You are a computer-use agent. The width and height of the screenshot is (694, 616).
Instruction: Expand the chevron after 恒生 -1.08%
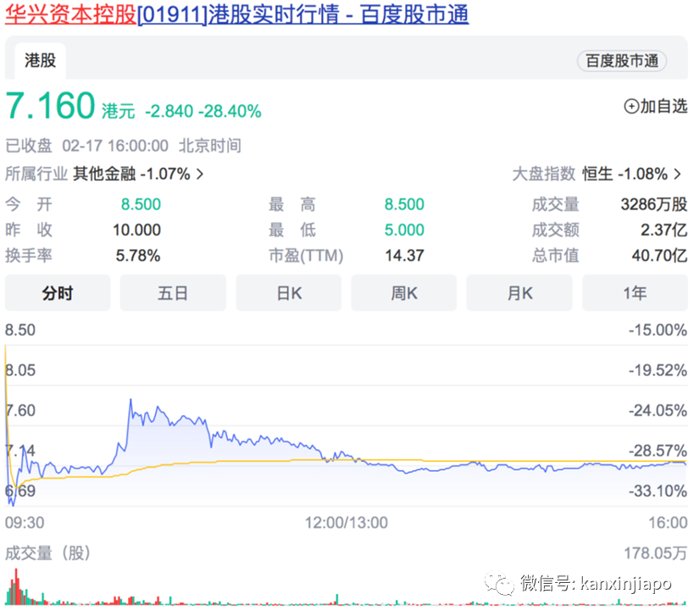pyautogui.click(x=677, y=174)
